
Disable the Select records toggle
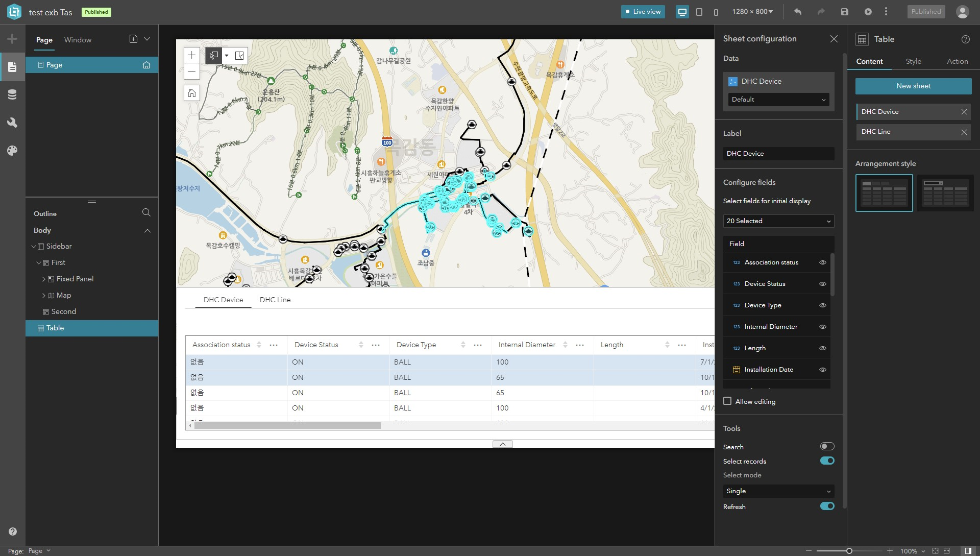[827, 460]
